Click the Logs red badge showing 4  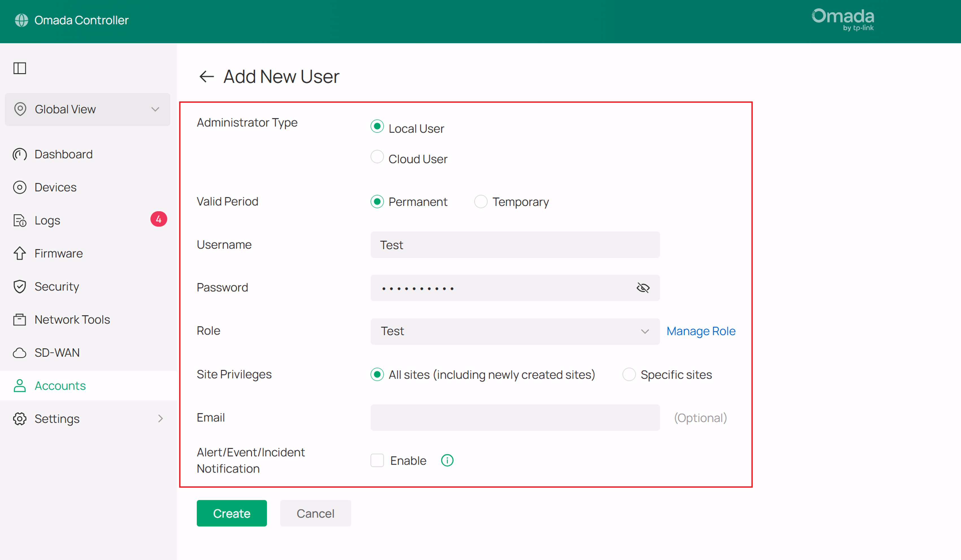tap(159, 219)
